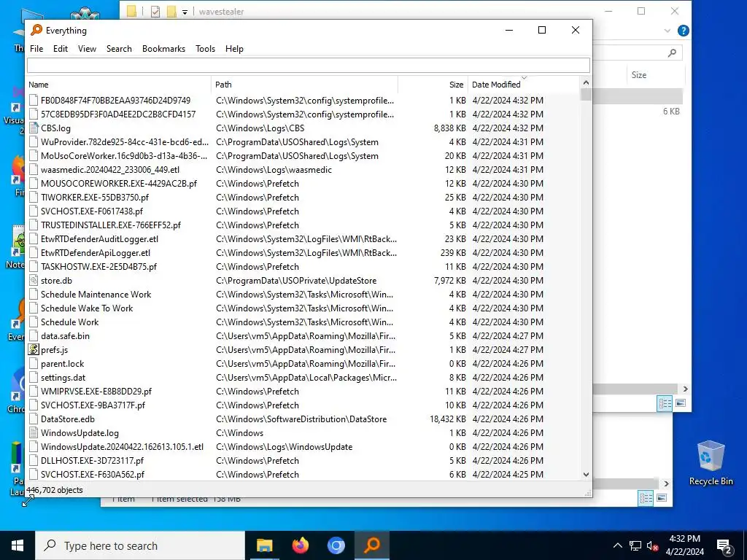Screen dimensions: 747x560
Task: Select Schedule Maintenance Work entry
Action: [x=96, y=295]
